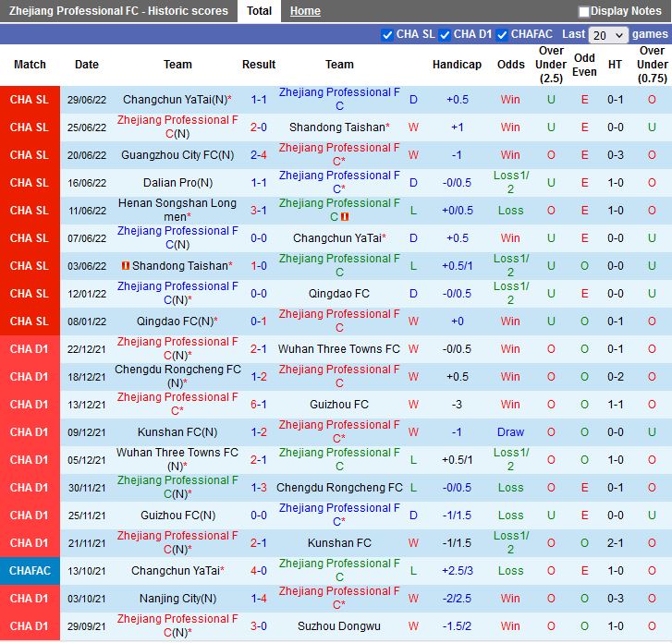This screenshot has height=643, width=672.
Task: Switch to the Home tab
Action: [x=305, y=11]
